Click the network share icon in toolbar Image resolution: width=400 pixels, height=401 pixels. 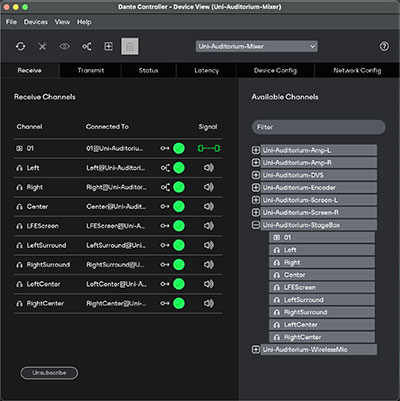click(x=87, y=46)
